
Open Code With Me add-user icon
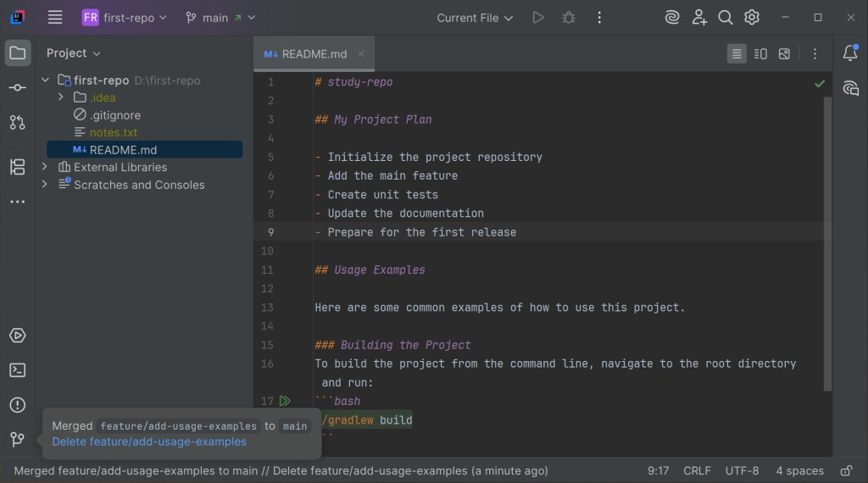[699, 18]
